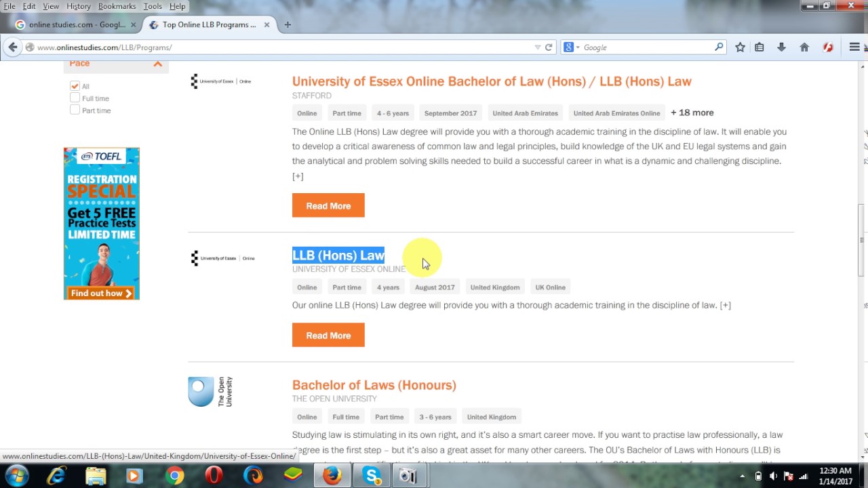Open the Help menu
The image size is (868, 488).
pos(177,6)
